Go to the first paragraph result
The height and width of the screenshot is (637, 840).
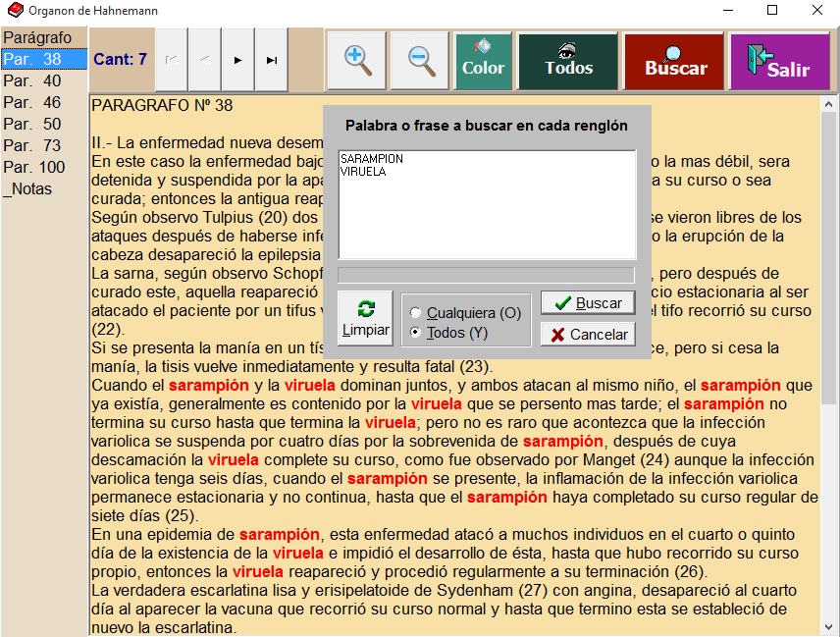tap(172, 60)
